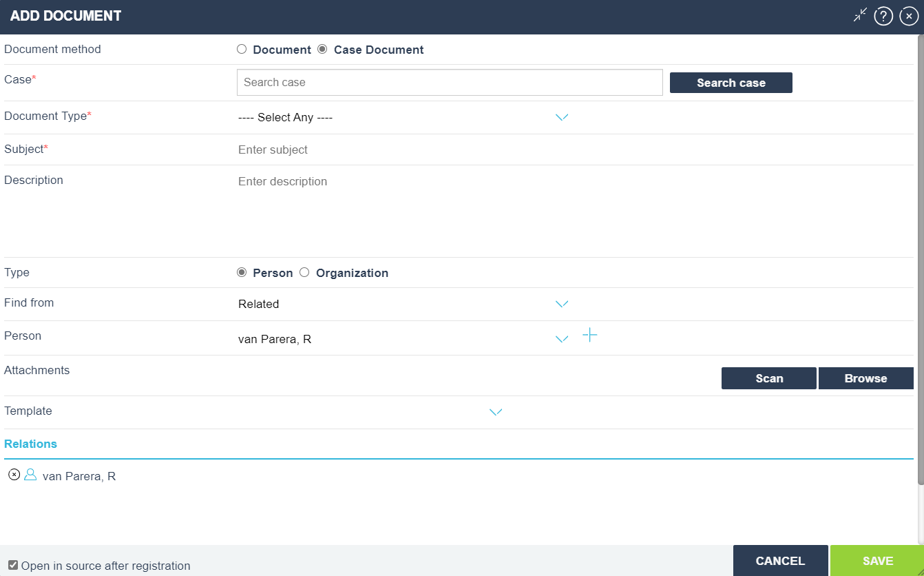
Task: Select the Case Document radio button
Action: (x=322, y=49)
